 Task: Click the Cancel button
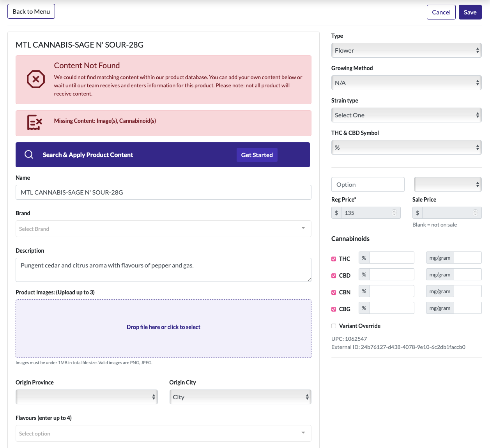(441, 12)
